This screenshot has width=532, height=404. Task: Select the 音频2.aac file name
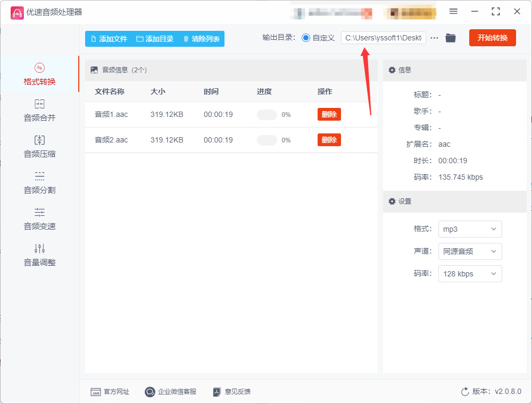point(111,140)
